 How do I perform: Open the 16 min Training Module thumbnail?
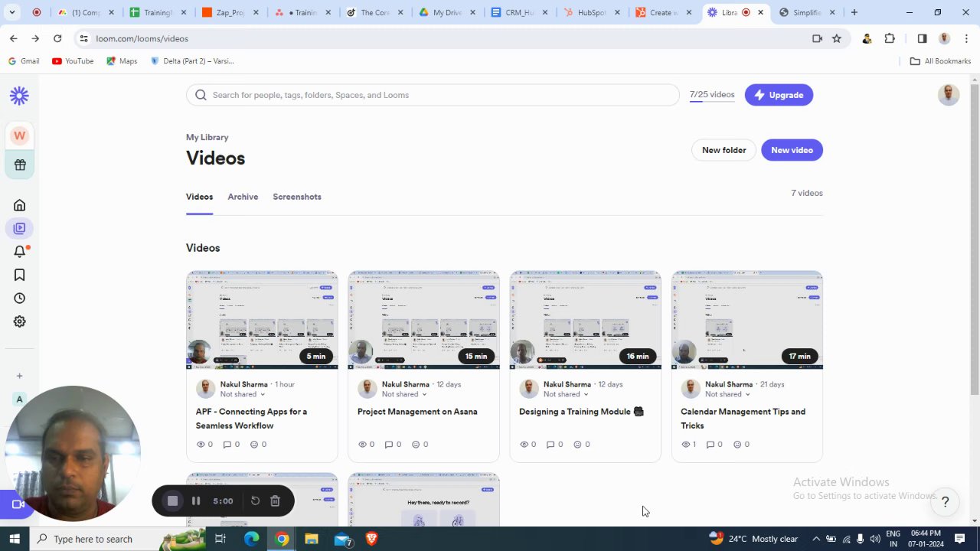585,320
